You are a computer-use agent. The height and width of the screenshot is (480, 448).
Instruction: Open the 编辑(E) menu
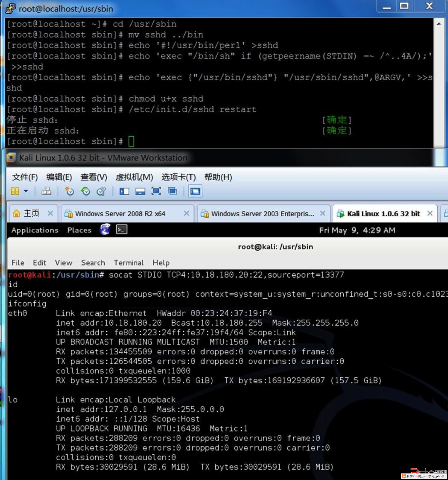pos(59,177)
